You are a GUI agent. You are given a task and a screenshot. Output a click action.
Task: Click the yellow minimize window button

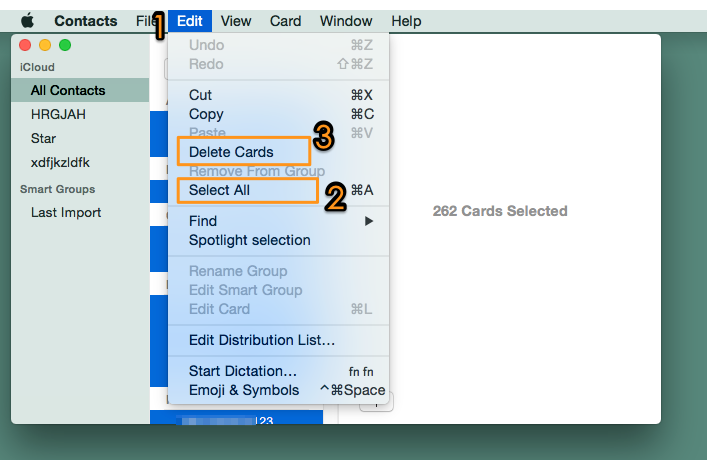(x=45, y=45)
